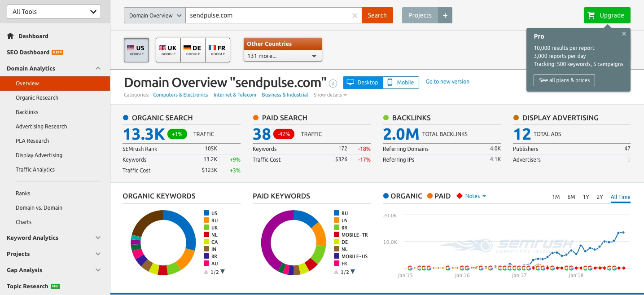
Task: Click the orange Search button
Action: coord(377,15)
